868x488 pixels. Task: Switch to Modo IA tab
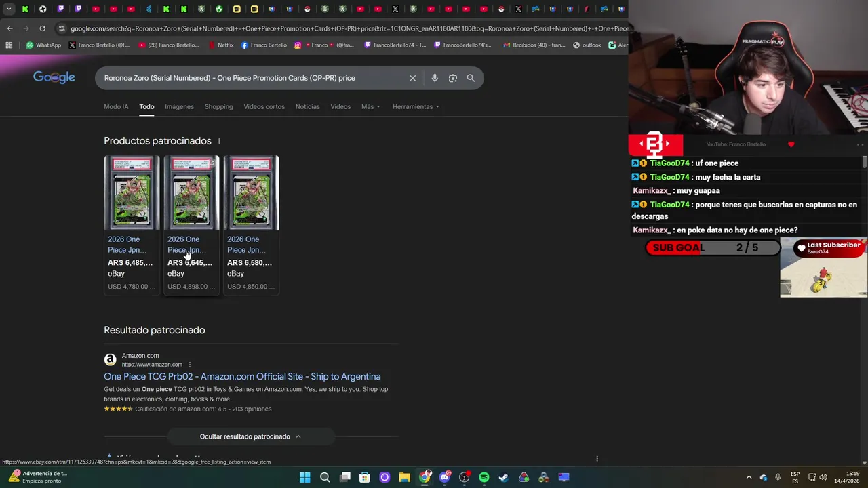116,106
